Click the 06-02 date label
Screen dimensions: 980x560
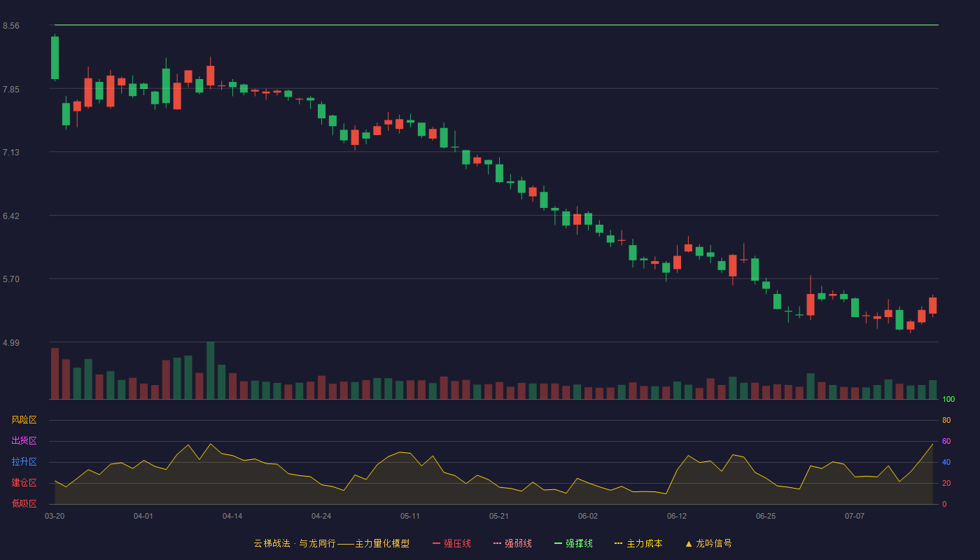(588, 516)
